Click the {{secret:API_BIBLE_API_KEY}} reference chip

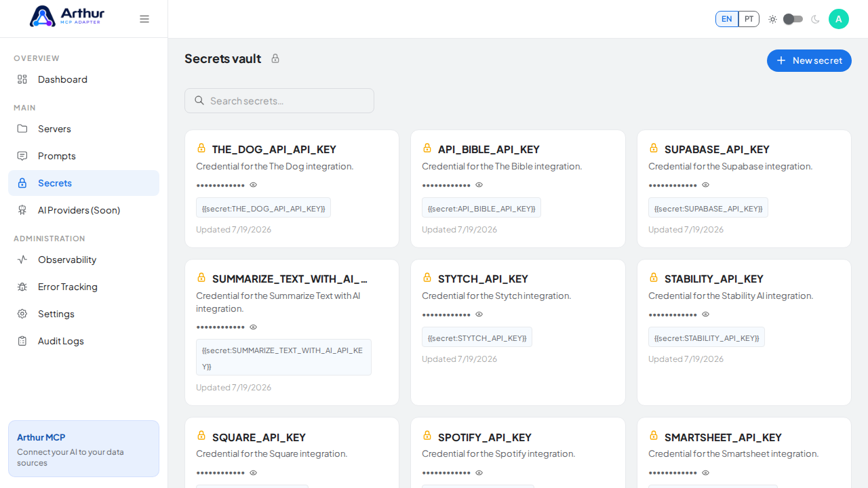click(x=481, y=208)
